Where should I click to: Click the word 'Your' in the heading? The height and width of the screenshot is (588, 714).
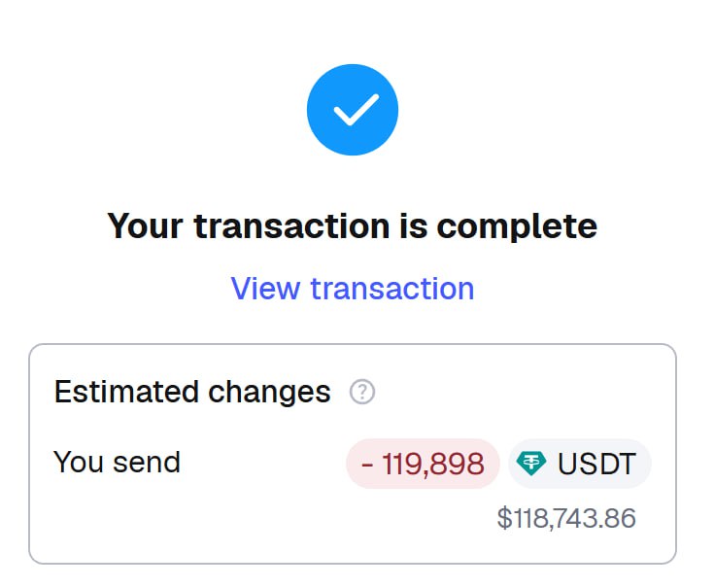pyautogui.click(x=146, y=226)
